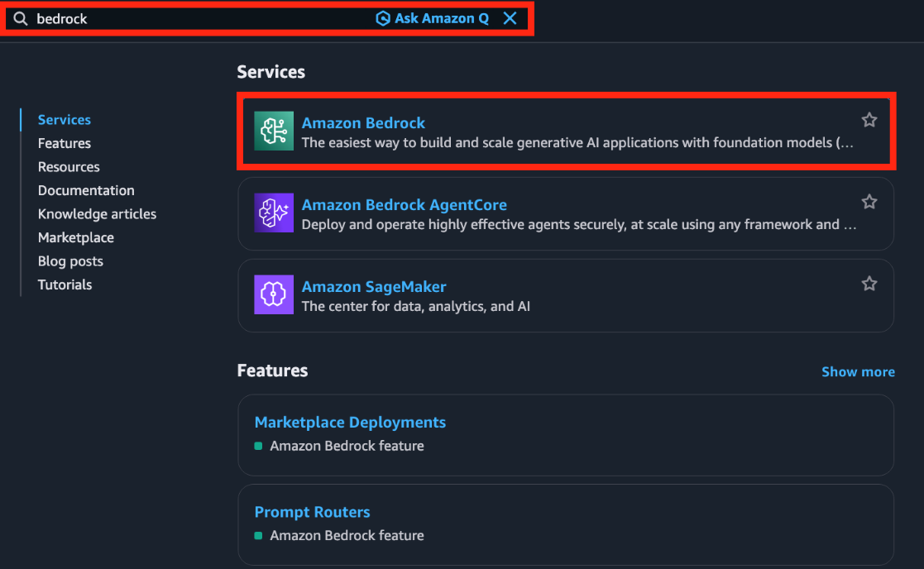Select Marketplace filter category
Screen dimensions: 924x569
[x=76, y=237]
